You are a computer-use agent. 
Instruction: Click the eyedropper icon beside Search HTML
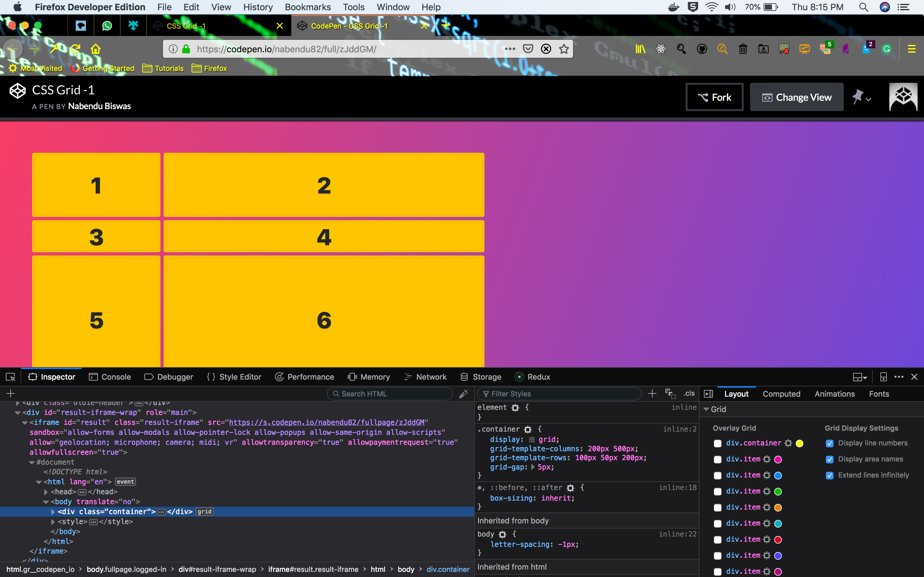click(464, 394)
